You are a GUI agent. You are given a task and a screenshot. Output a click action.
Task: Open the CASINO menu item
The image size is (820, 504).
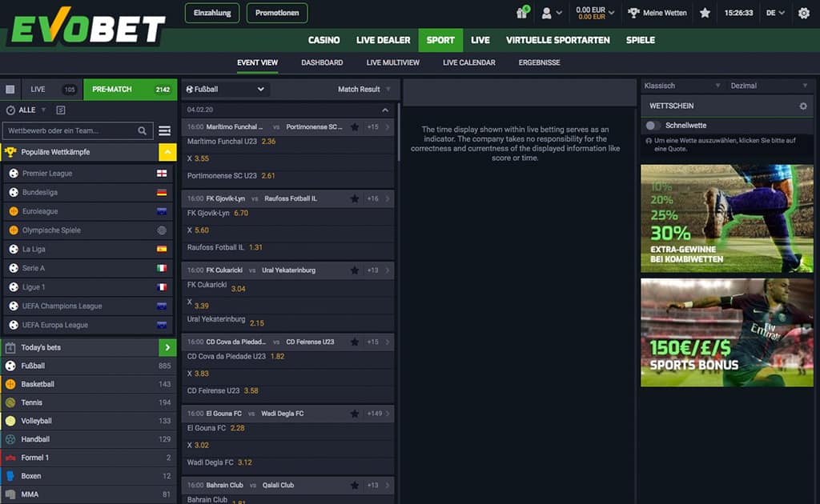[x=324, y=40]
